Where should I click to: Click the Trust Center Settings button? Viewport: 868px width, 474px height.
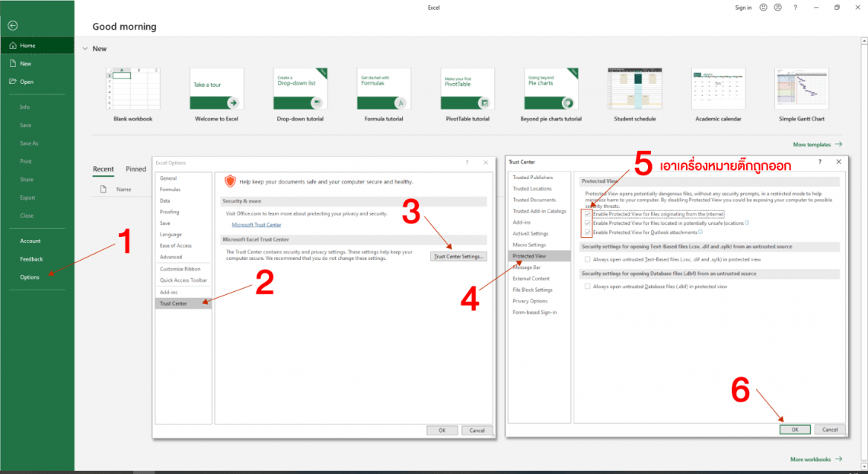[x=457, y=256]
